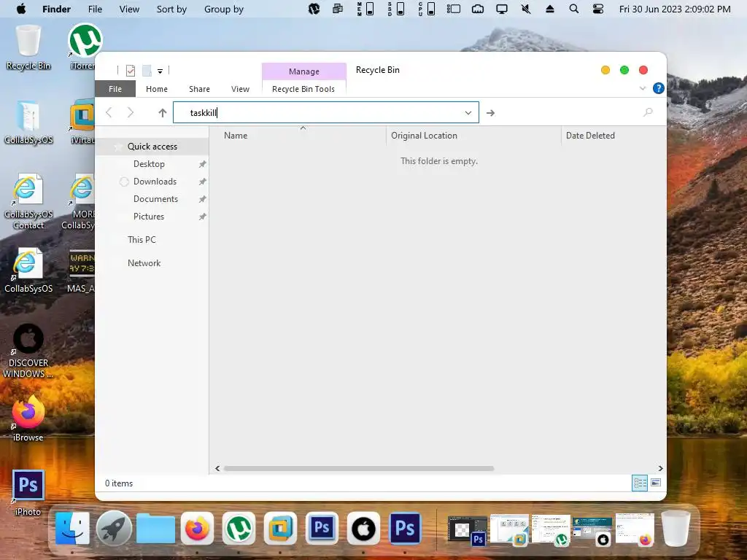Click the eject icon in menu bar

[x=550, y=9]
